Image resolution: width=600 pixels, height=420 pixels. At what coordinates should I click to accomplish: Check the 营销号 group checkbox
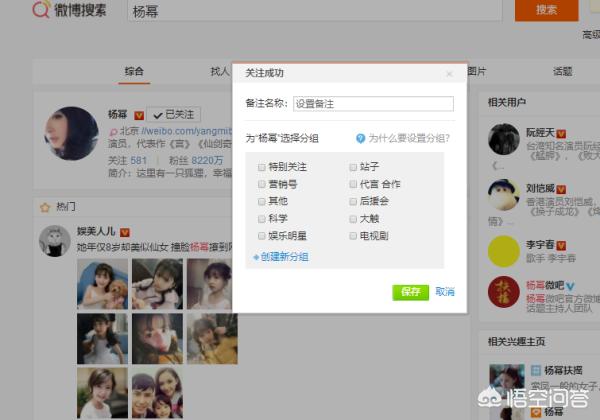(x=262, y=184)
